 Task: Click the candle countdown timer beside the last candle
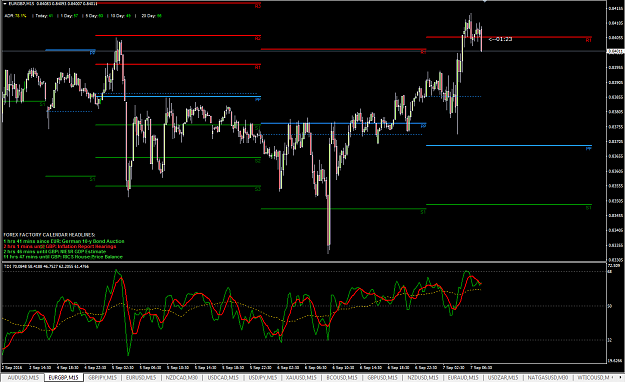pyautogui.click(x=500, y=39)
